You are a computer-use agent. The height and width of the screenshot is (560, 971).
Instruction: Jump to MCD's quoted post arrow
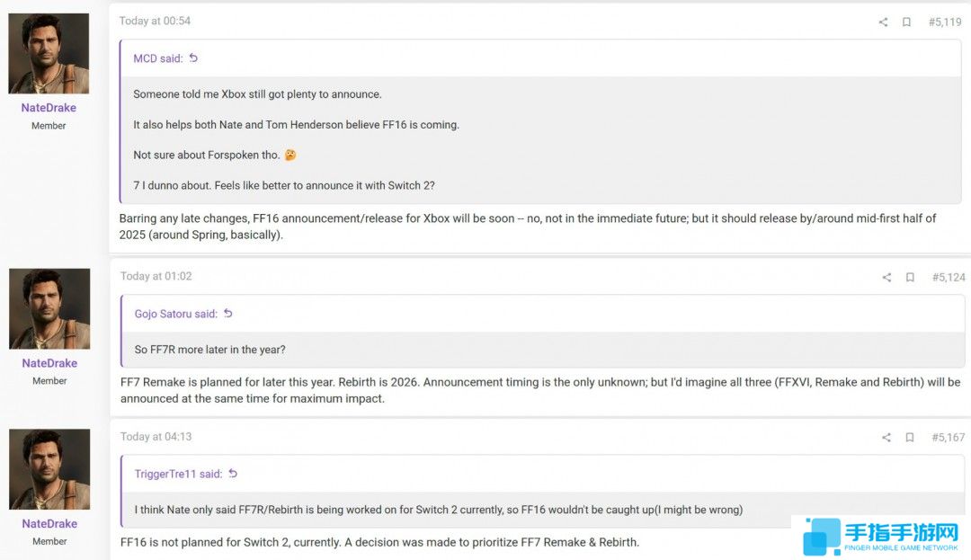(x=193, y=58)
